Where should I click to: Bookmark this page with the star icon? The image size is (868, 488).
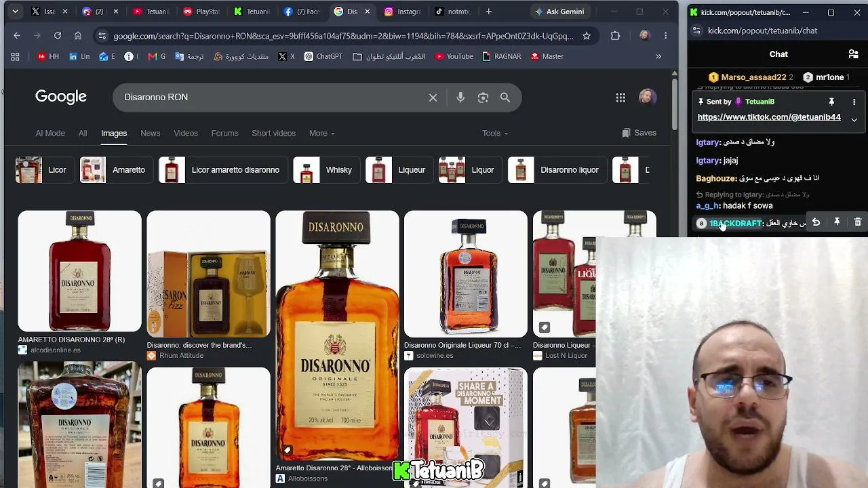tap(587, 36)
